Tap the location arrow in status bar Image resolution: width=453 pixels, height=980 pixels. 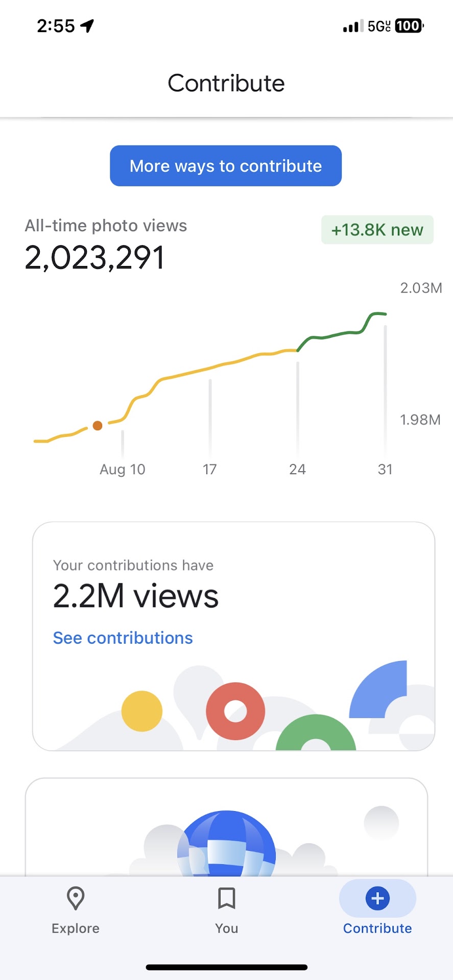pyautogui.click(x=88, y=26)
